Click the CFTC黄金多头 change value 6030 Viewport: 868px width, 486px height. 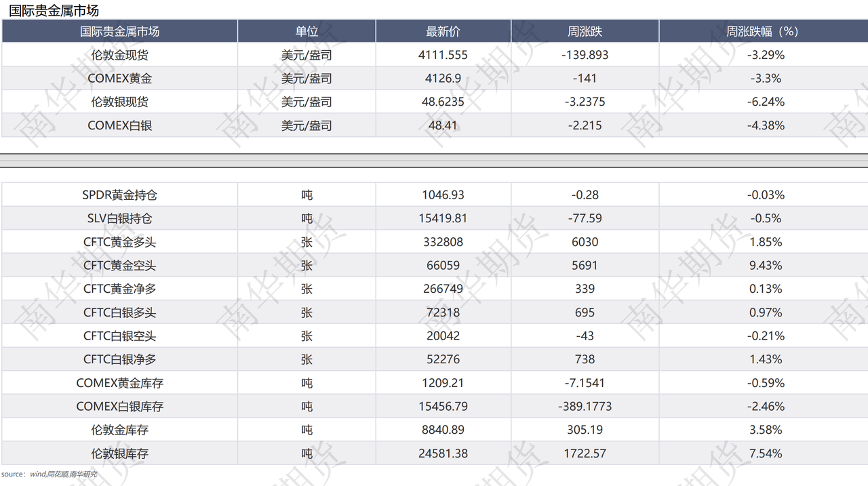coord(585,241)
